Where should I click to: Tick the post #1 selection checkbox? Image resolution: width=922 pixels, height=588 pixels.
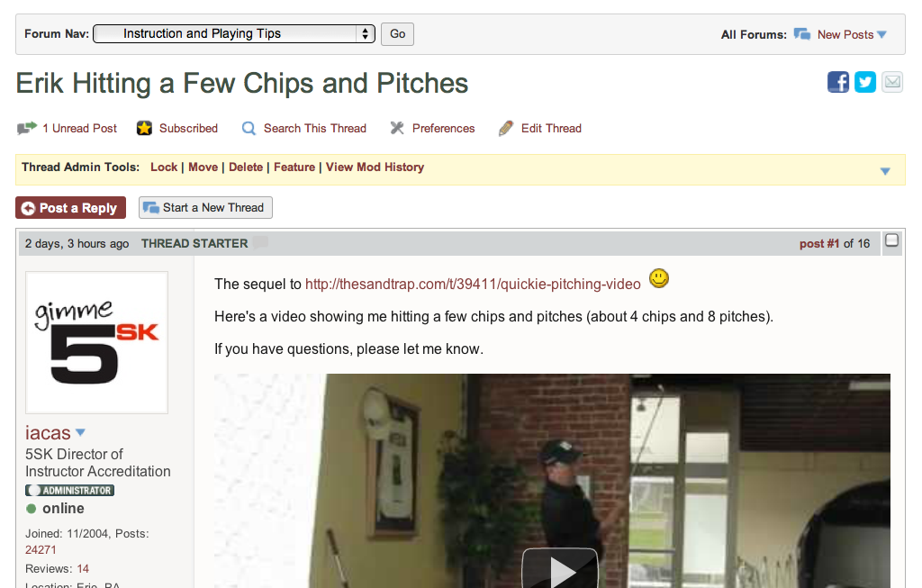892,240
